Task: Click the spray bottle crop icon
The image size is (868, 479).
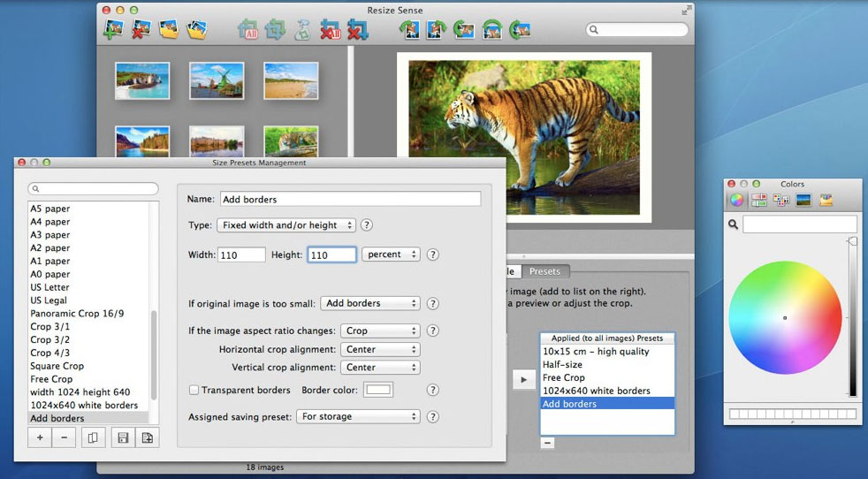Action: [302, 29]
